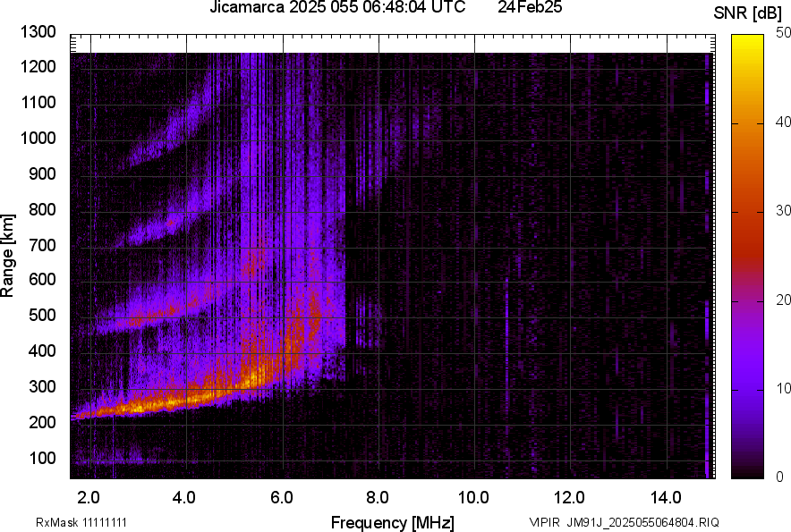Click the 24Feb25 date label
791x532 pixels.
530,8
